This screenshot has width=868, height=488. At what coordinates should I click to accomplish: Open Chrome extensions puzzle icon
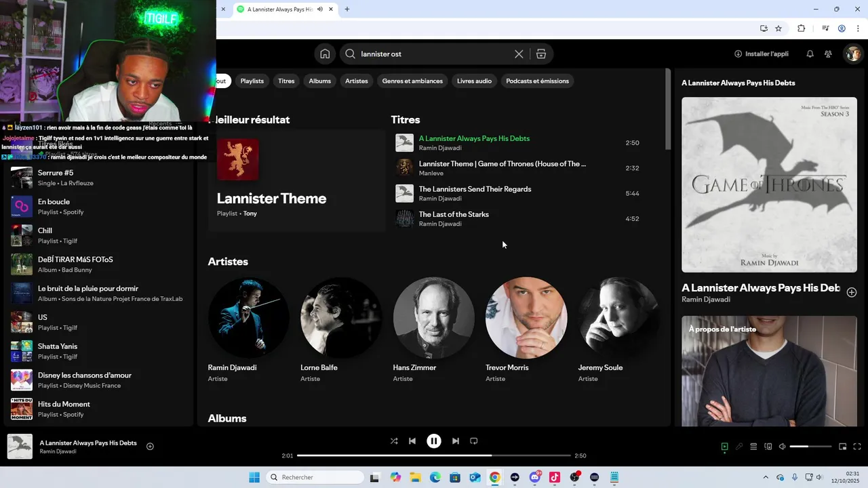point(801,28)
